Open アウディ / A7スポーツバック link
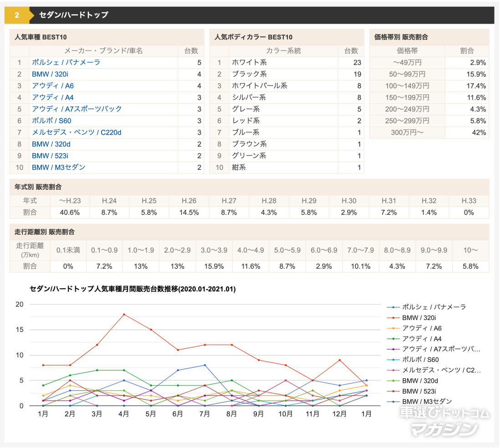Image resolution: width=501 pixels, height=448 pixels. coord(77,109)
